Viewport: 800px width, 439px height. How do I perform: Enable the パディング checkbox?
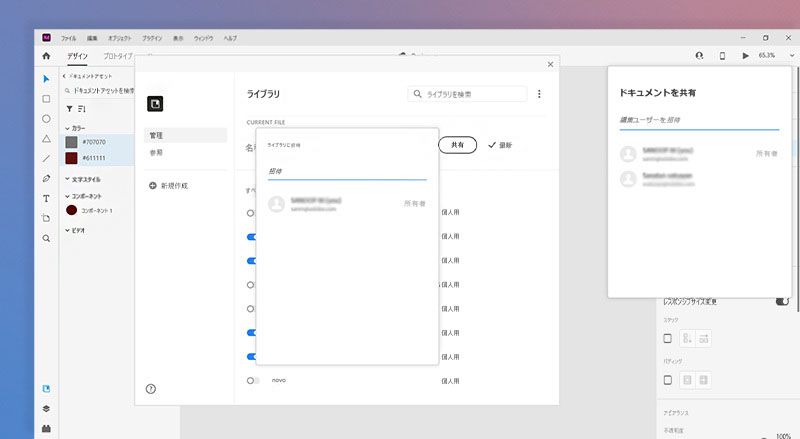pyautogui.click(x=667, y=380)
